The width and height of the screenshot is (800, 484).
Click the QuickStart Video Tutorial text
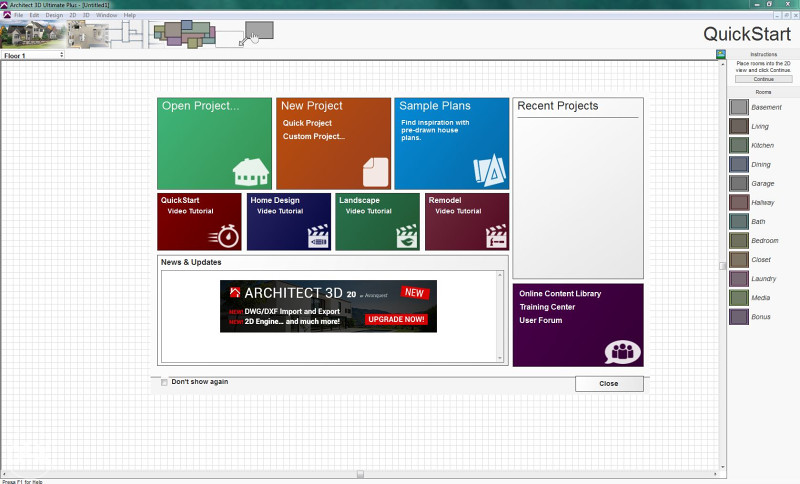[x=190, y=211]
